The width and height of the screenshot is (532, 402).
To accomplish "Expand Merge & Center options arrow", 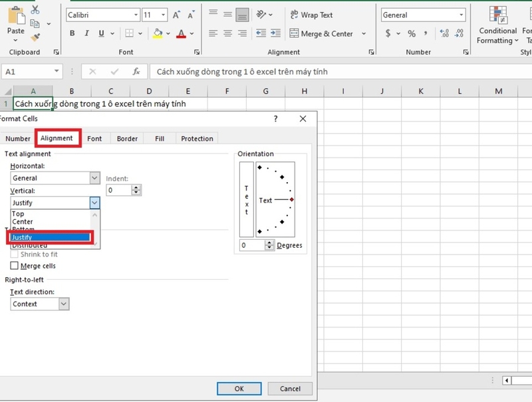I will [364, 34].
